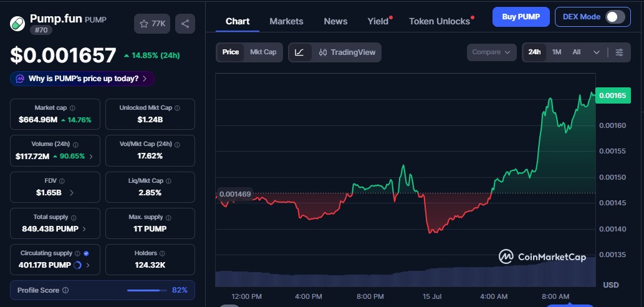Image resolution: width=644 pixels, height=307 pixels.
Task: Open info icon next to Market cap
Action: pyautogui.click(x=73, y=108)
